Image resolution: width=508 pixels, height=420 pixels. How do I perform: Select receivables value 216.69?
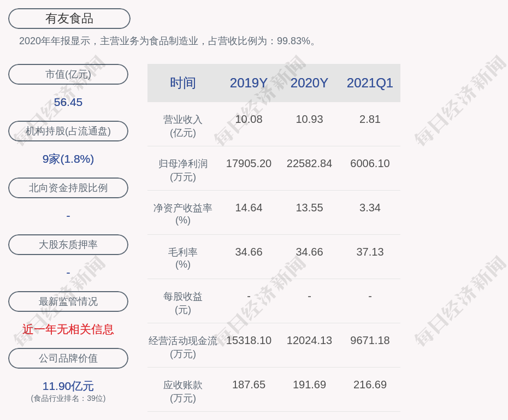click(370, 384)
